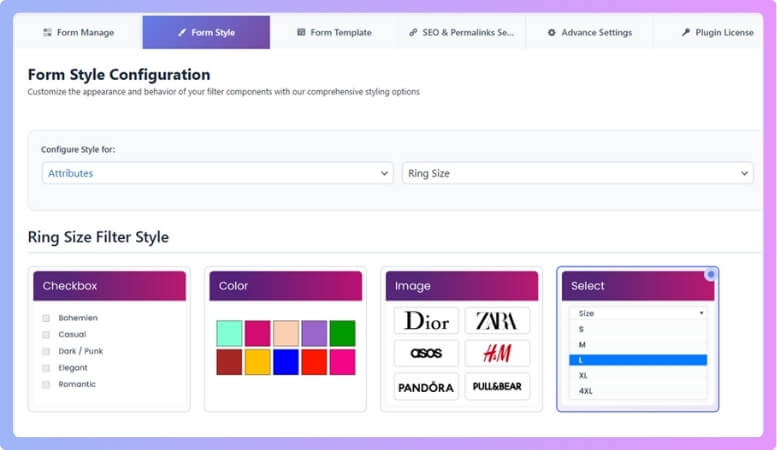Image resolution: width=777 pixels, height=450 pixels.
Task: Pick the magenta swatch in top row
Action: [257, 333]
